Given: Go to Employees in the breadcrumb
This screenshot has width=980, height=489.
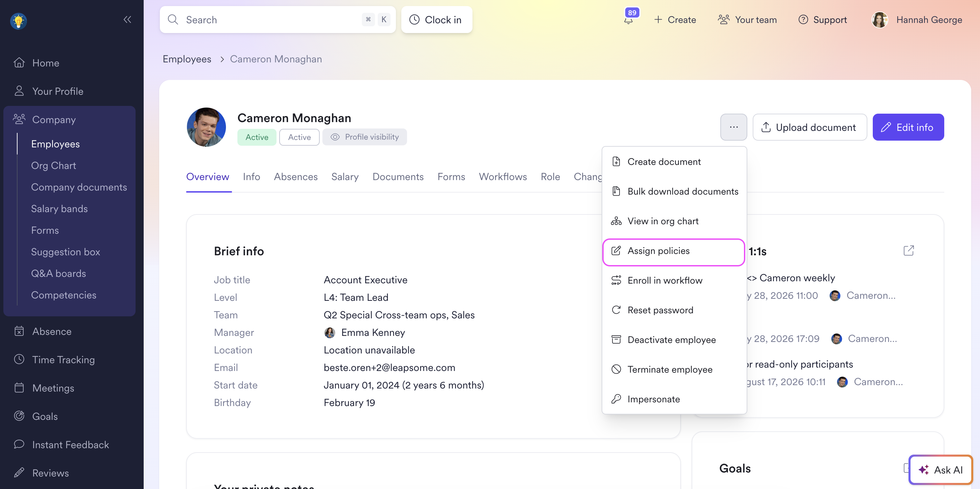Looking at the screenshot, I should click(x=187, y=59).
